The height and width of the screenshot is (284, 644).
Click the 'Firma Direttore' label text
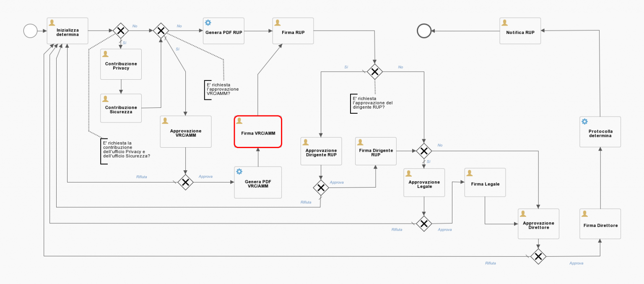click(600, 225)
